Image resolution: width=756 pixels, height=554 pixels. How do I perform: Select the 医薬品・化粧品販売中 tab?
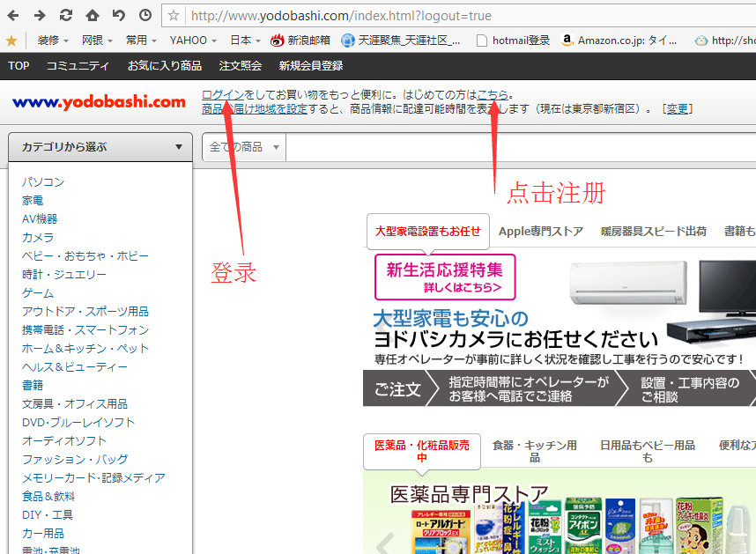click(422, 451)
